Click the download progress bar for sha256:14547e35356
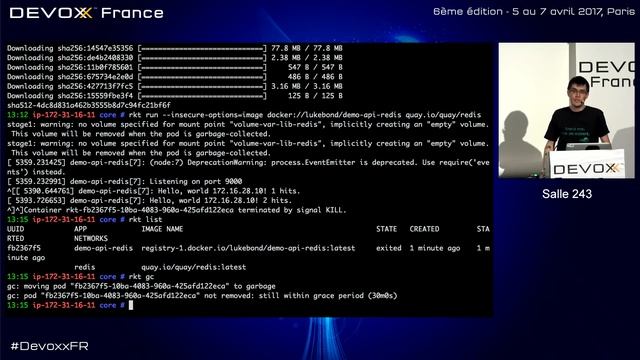Viewport: 640px width, 360px height. pos(202,48)
